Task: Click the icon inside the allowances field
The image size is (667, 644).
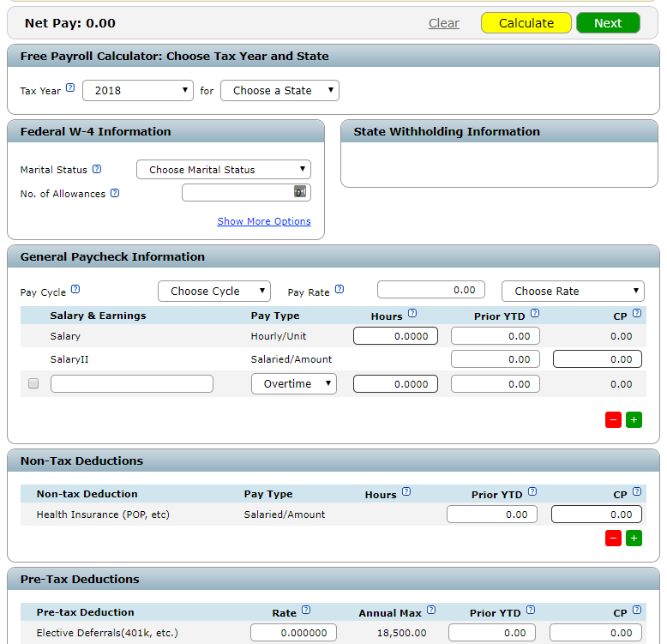Action: click(x=300, y=192)
